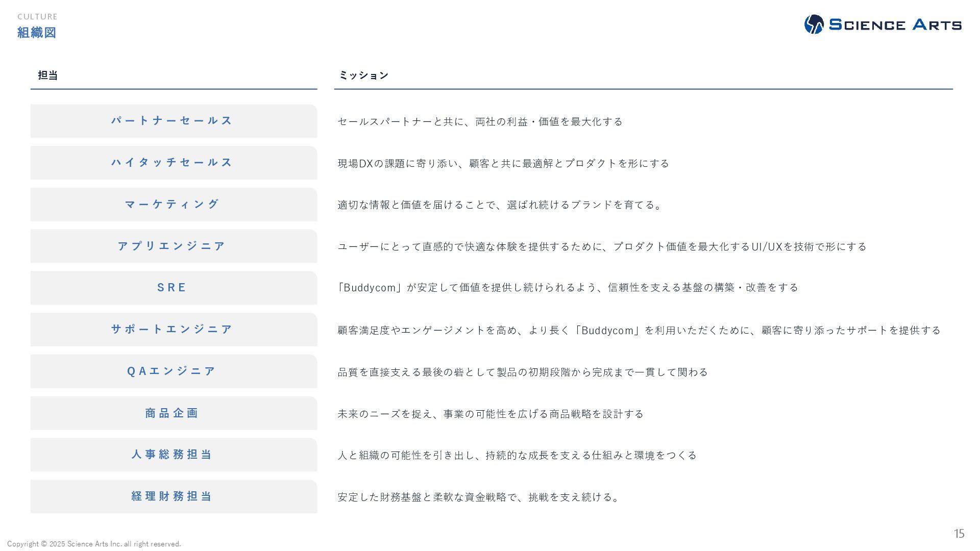Click mission text starting 顧客満足度やエンゲージメント
980x551 pixels.
coord(639,330)
